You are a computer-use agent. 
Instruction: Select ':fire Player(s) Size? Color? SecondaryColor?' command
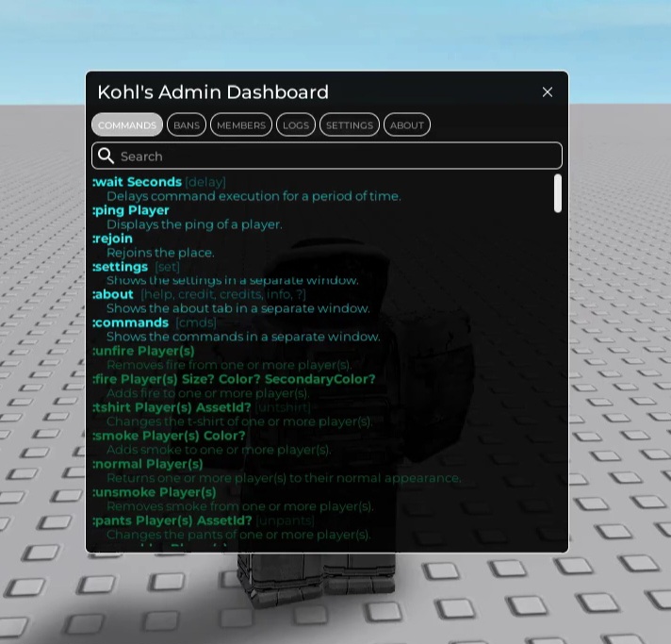(234, 379)
